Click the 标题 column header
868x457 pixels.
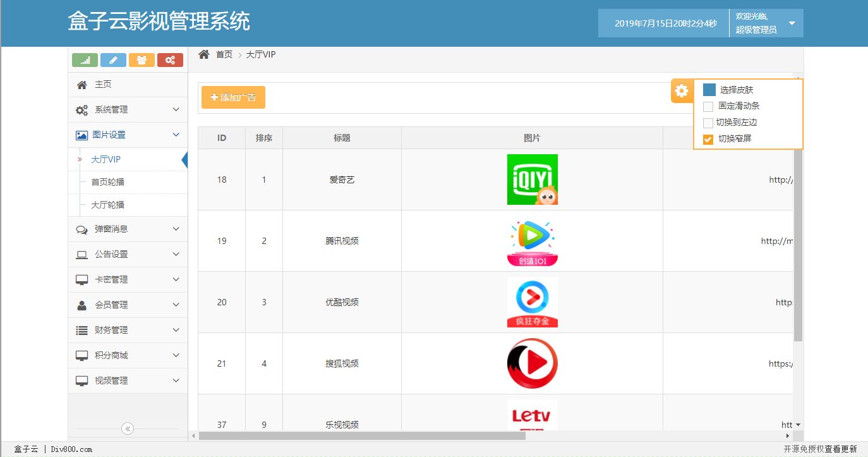[x=342, y=138]
